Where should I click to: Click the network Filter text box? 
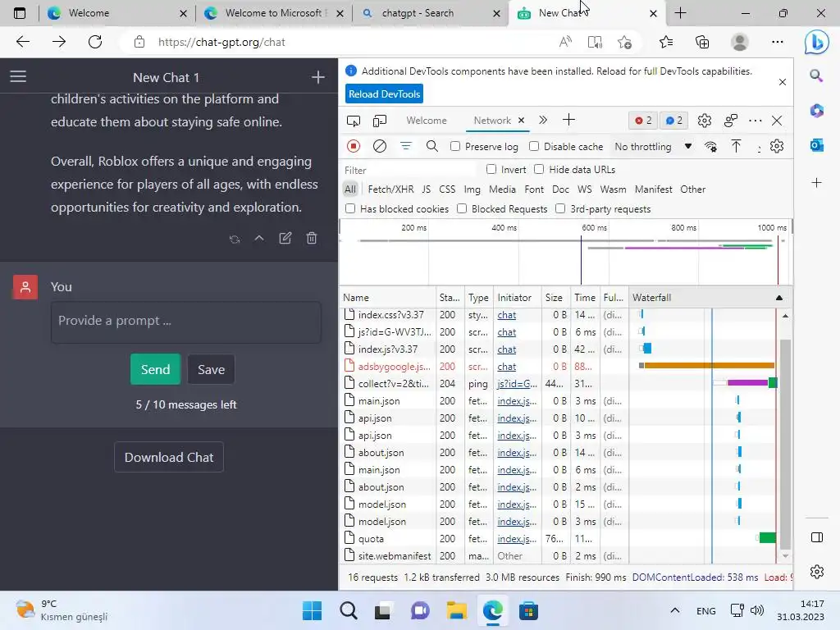409,170
